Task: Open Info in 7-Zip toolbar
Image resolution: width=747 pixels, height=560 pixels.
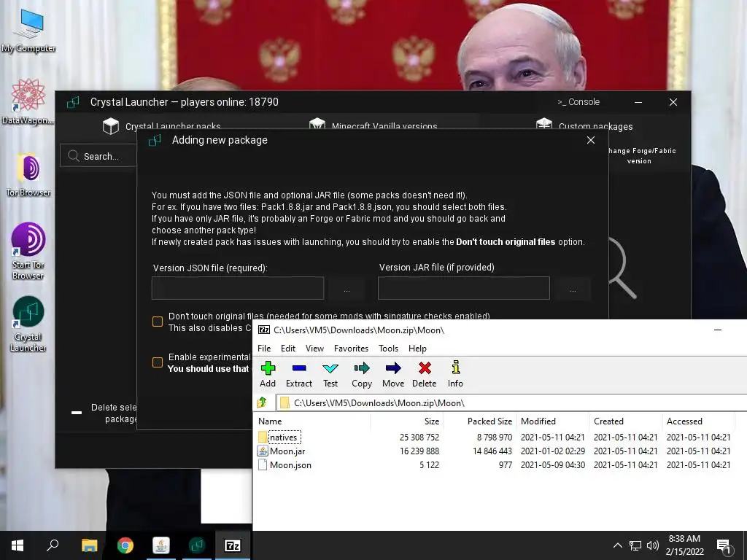Action: 455,374
